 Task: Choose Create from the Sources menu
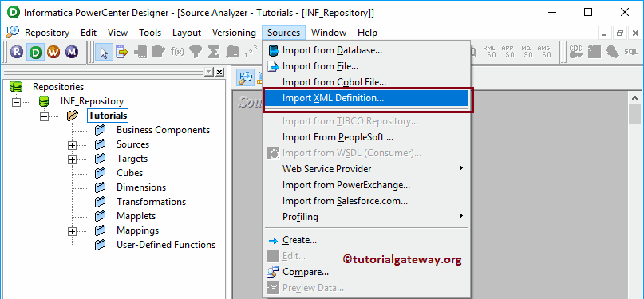pyautogui.click(x=366, y=240)
